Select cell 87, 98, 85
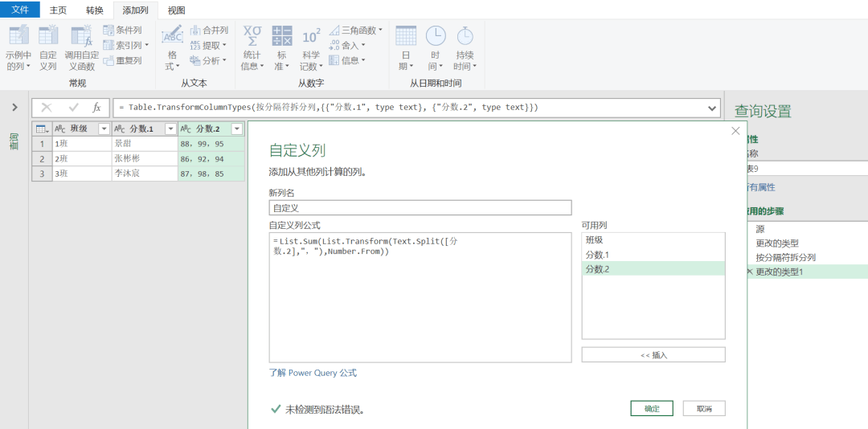Viewport: 868px width, 429px height. point(211,174)
